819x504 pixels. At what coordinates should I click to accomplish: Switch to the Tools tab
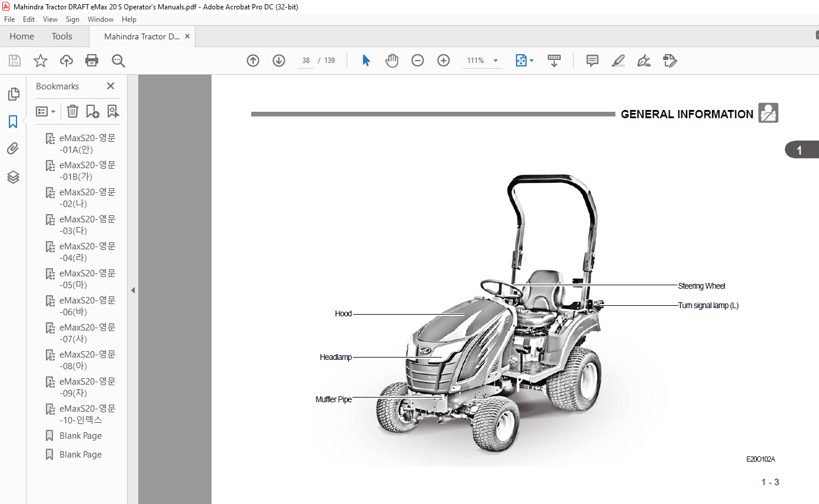(x=62, y=36)
